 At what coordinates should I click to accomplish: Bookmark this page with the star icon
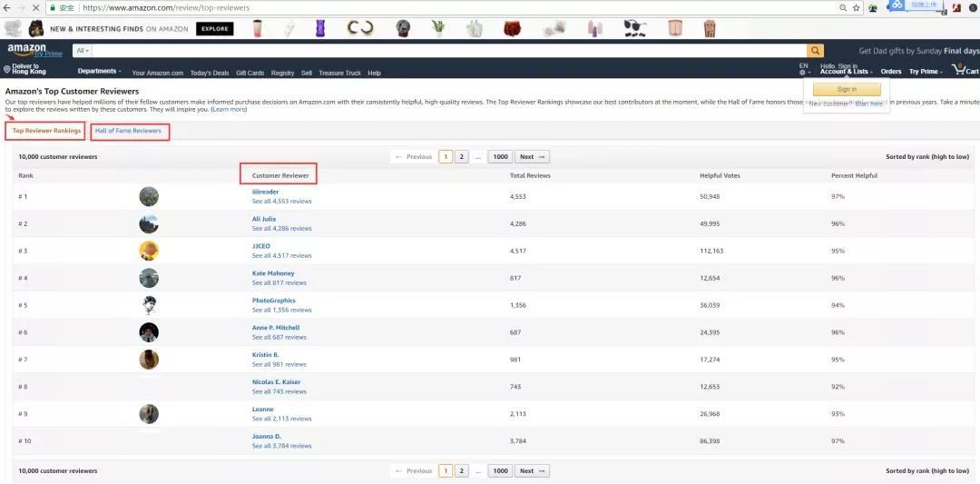(x=857, y=7)
